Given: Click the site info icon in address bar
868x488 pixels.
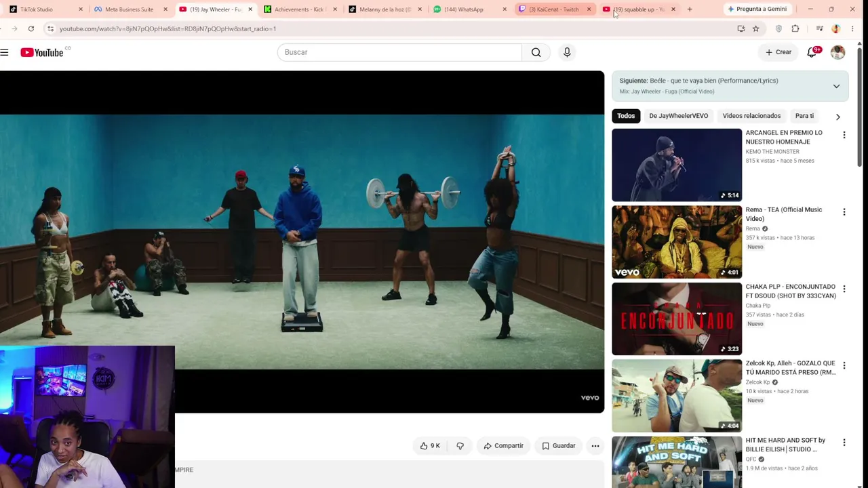Looking at the screenshot, I should tap(50, 28).
